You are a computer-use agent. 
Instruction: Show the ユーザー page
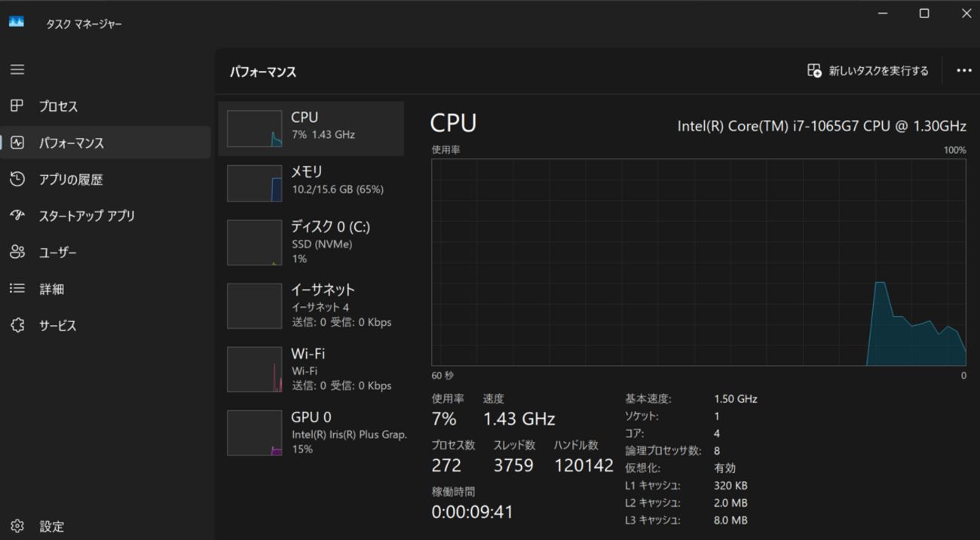coord(106,252)
